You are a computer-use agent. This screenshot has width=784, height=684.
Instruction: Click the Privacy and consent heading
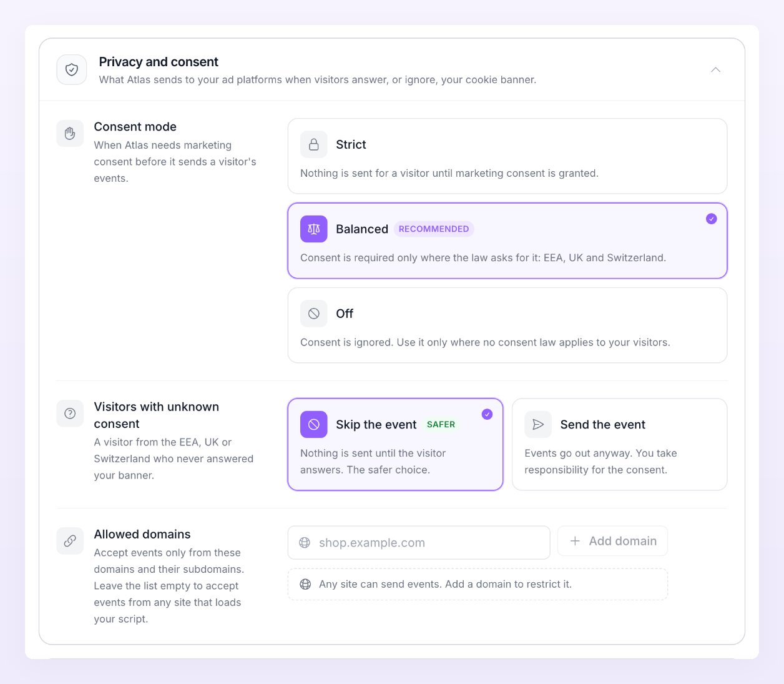(159, 62)
